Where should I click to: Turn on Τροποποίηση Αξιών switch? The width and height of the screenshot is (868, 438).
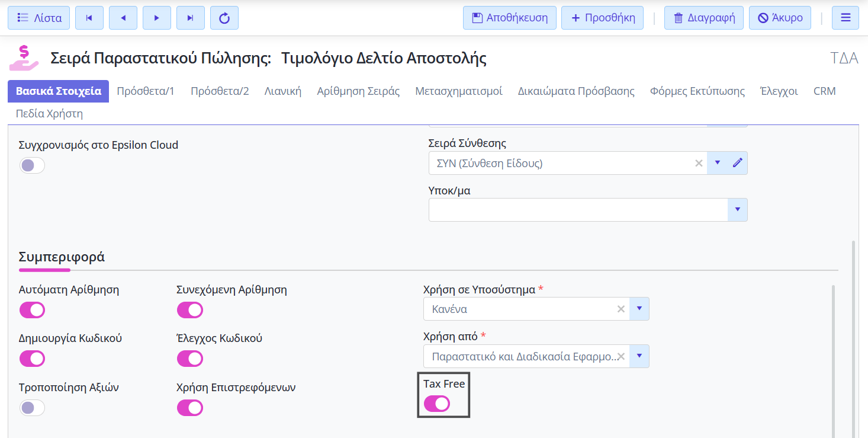tap(32, 408)
